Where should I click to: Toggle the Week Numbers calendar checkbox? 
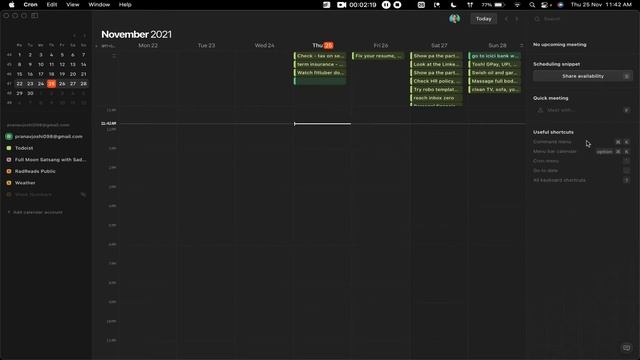[9, 195]
